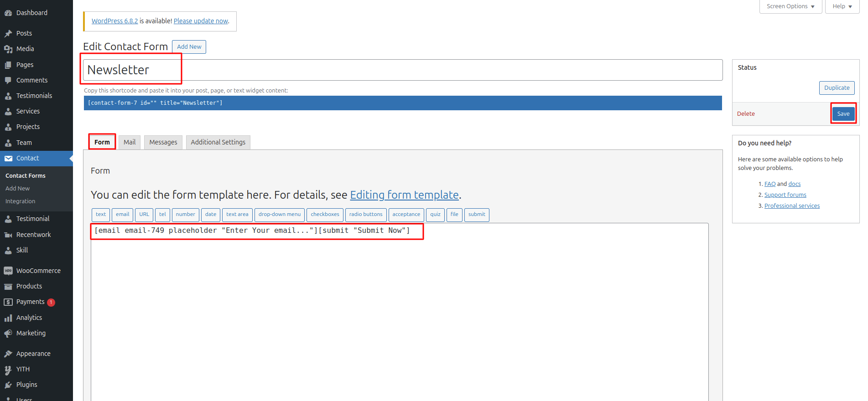This screenshot has height=401, width=868.
Task: Click the Contact envelope icon
Action: click(8, 158)
